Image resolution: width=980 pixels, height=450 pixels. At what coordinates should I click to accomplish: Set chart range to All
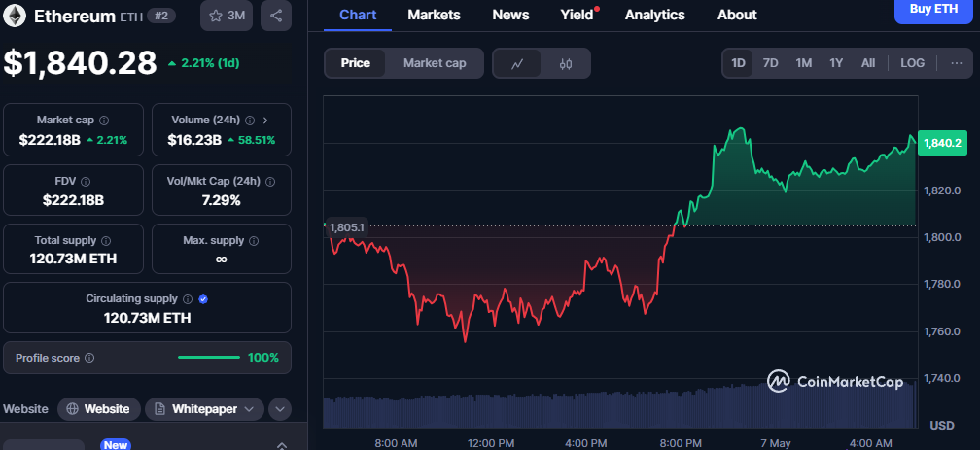[x=867, y=63]
